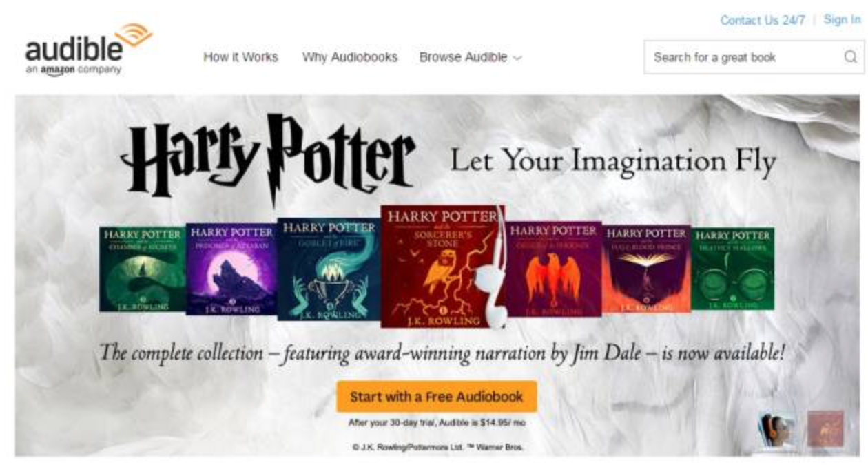
Task: Click the Harry Potter title logo
Action: click(x=269, y=157)
